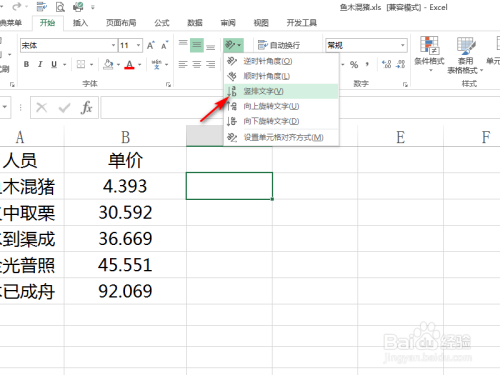The width and height of the screenshot is (500, 375).
Task: Center text horizontally
Action: [x=197, y=64]
